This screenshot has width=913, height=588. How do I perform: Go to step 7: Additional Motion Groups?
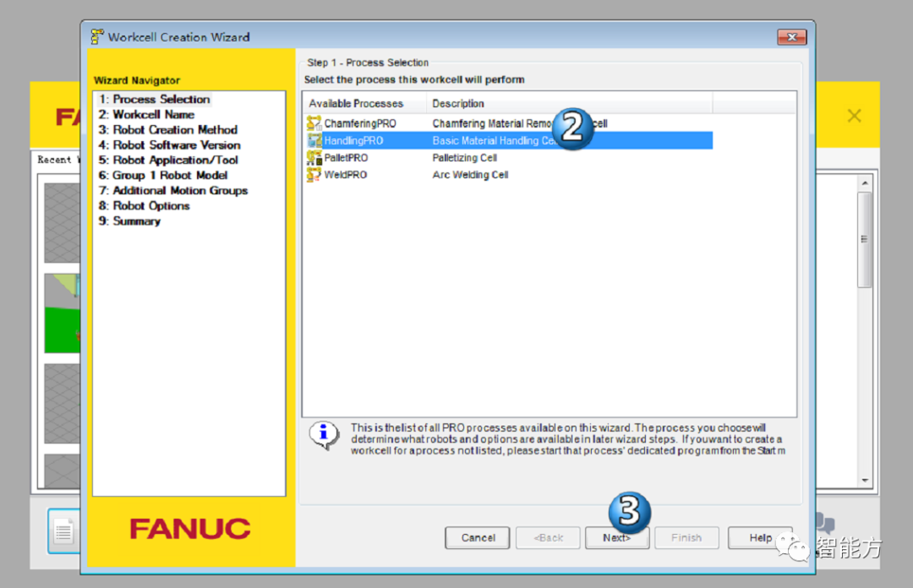(x=173, y=190)
